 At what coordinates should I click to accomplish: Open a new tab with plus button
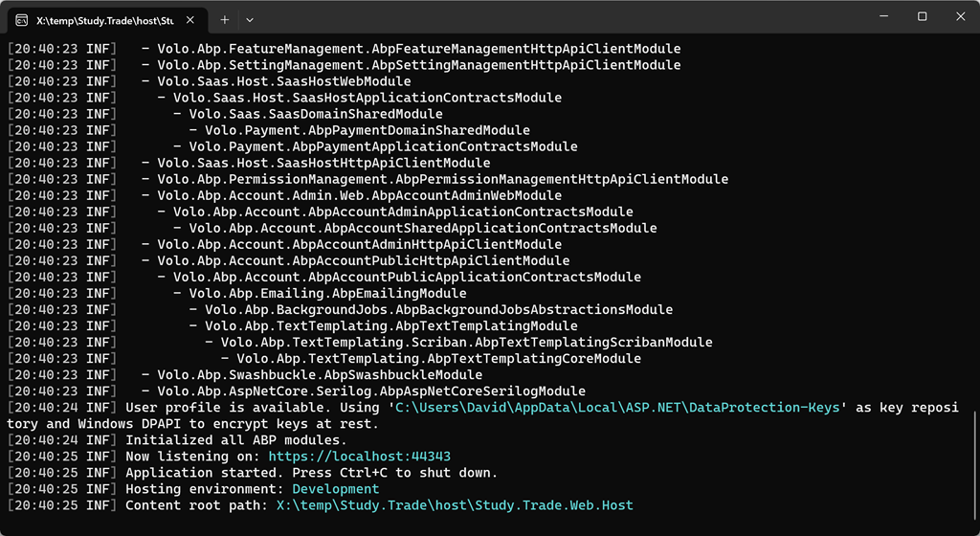[x=225, y=19]
